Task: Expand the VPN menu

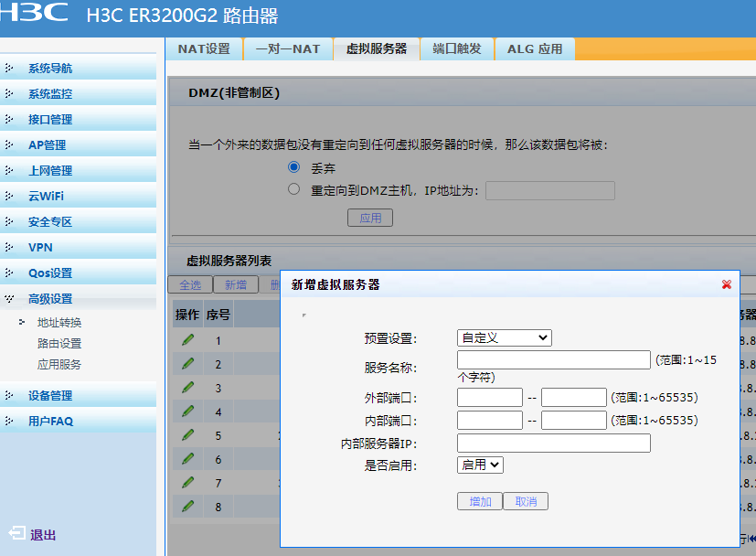Action: pyautogui.click(x=78, y=248)
